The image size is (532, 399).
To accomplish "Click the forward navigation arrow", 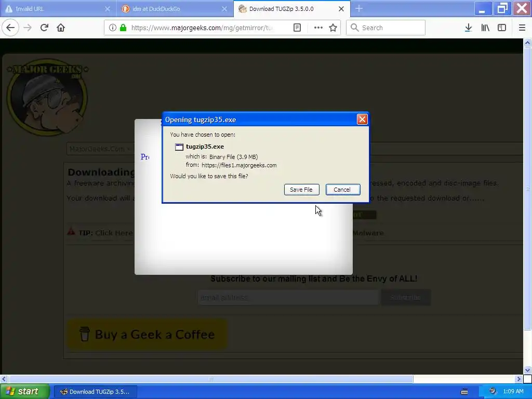I will (28, 28).
